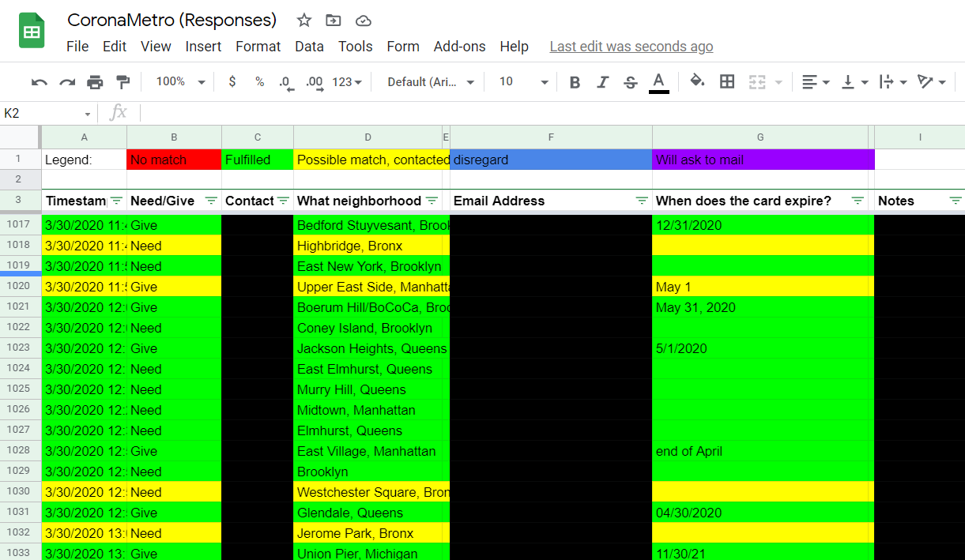Activate the Paint format tool
The width and height of the screenshot is (965, 560).
point(121,81)
